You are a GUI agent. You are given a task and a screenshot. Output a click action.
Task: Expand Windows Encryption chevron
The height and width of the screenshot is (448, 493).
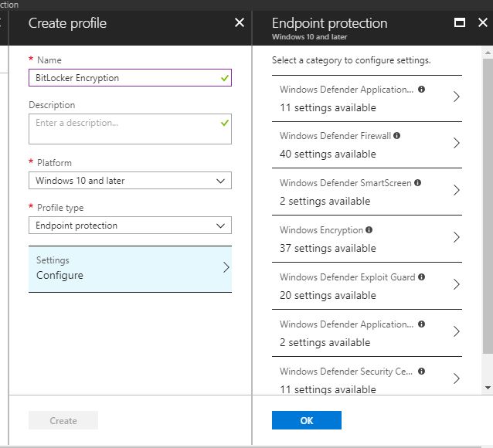coord(456,237)
